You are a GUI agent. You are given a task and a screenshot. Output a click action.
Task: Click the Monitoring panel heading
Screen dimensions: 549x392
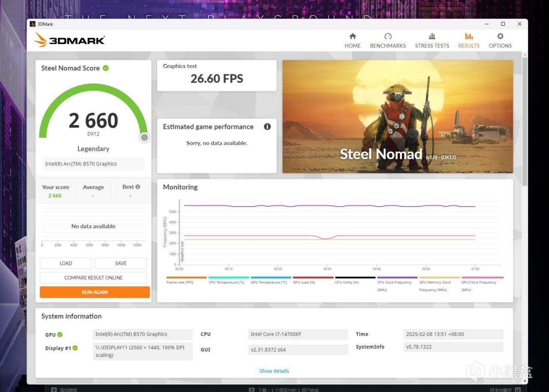pos(180,187)
